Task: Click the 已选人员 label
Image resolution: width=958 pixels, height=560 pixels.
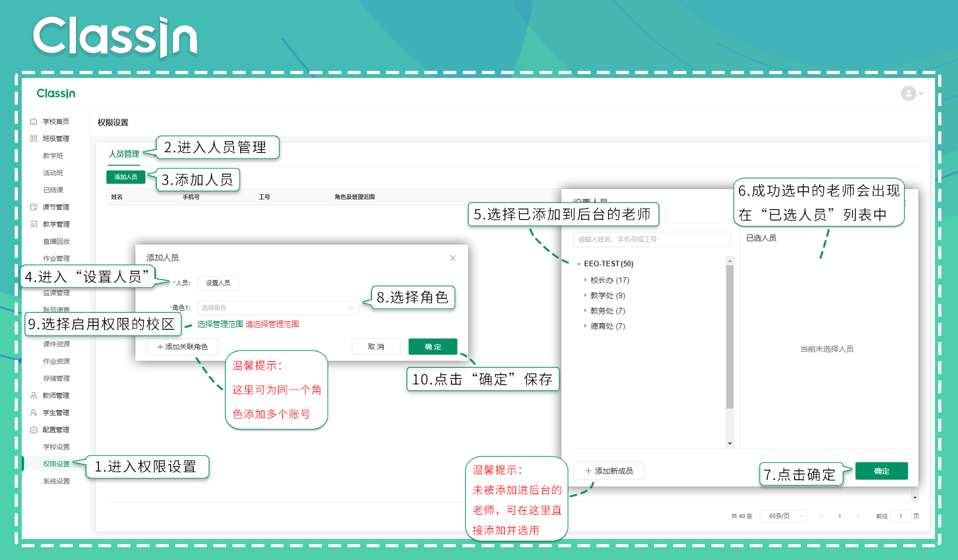Action: [x=761, y=238]
